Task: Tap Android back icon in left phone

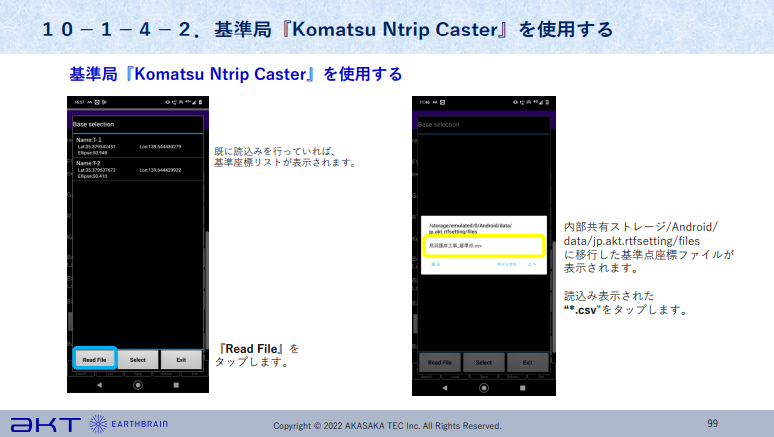Action: pos(99,385)
